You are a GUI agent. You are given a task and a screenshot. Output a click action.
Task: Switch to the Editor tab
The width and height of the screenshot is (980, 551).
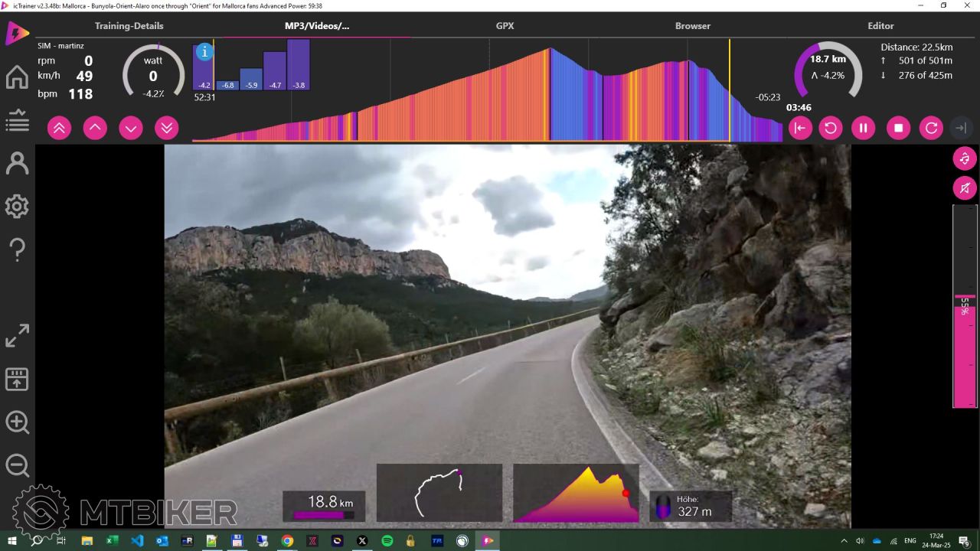(x=880, y=26)
